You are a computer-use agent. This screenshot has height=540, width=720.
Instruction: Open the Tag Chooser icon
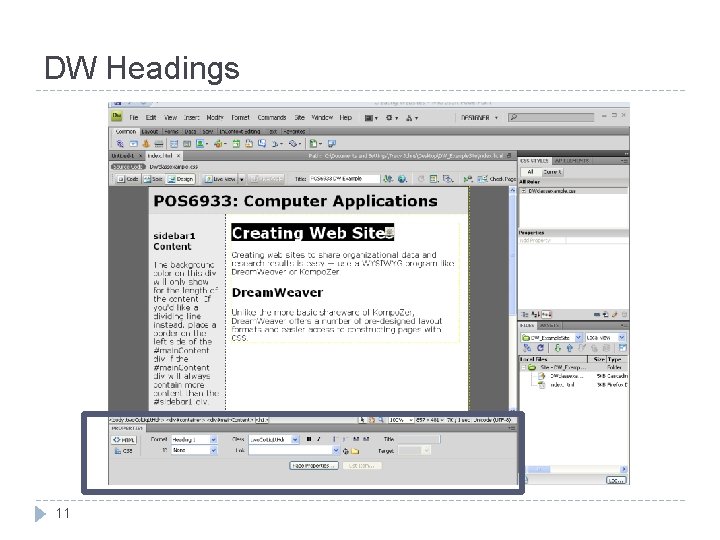tap(332, 144)
